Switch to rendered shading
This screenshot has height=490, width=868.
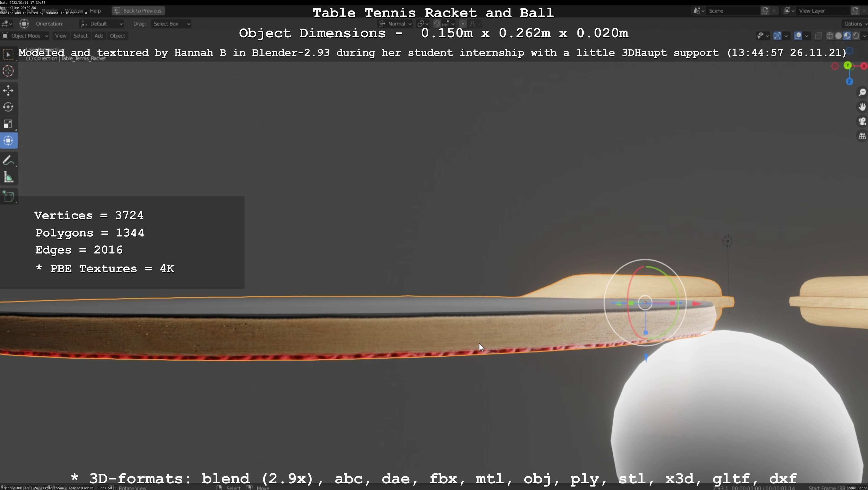point(856,36)
